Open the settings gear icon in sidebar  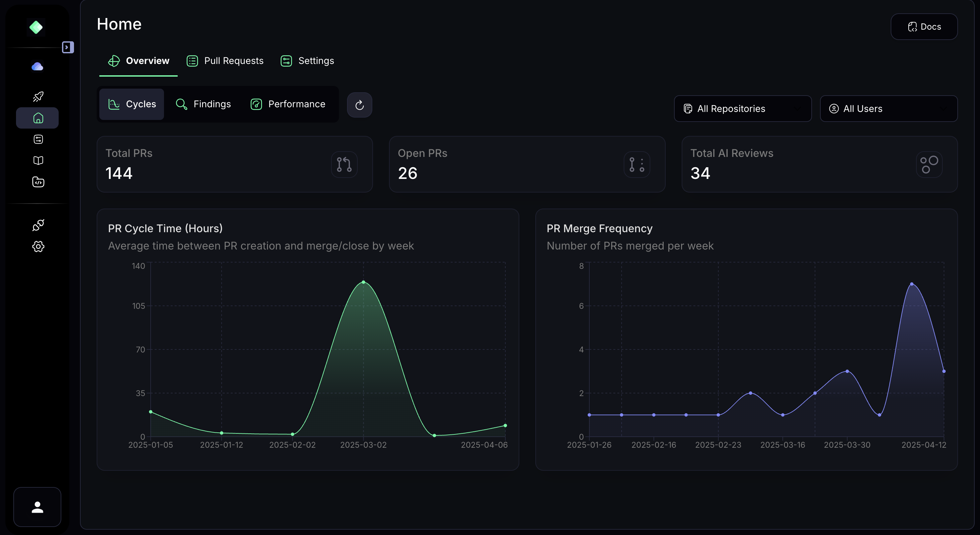pyautogui.click(x=38, y=246)
